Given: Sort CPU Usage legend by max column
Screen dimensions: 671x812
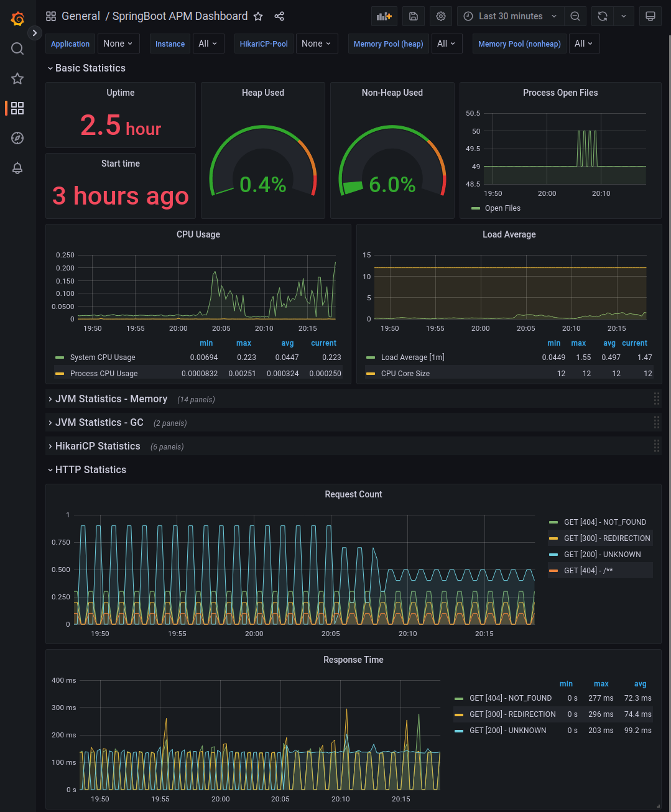Looking at the screenshot, I should click(244, 343).
